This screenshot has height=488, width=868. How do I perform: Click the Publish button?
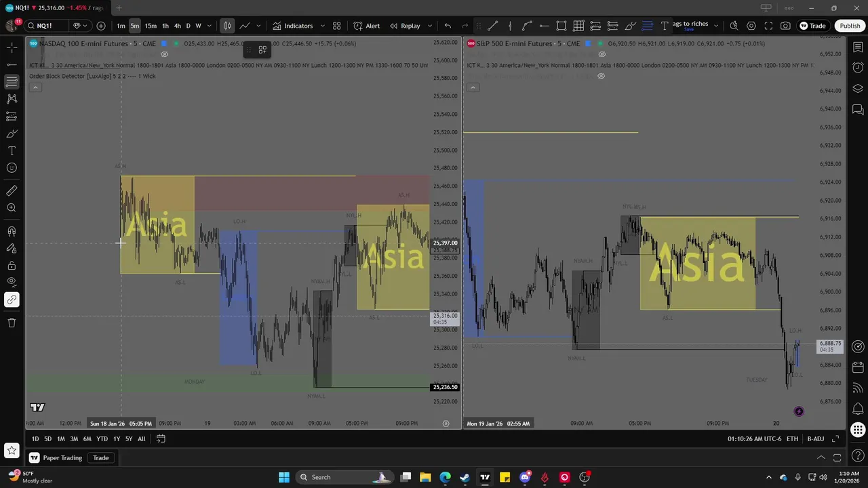point(850,26)
